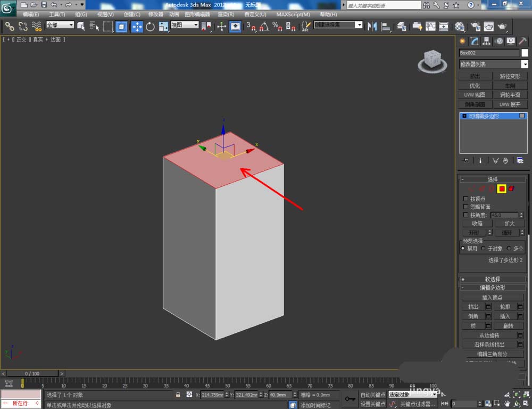Open the 全部 selection filter dropdown
This screenshot has width=532, height=409.
[x=60, y=25]
